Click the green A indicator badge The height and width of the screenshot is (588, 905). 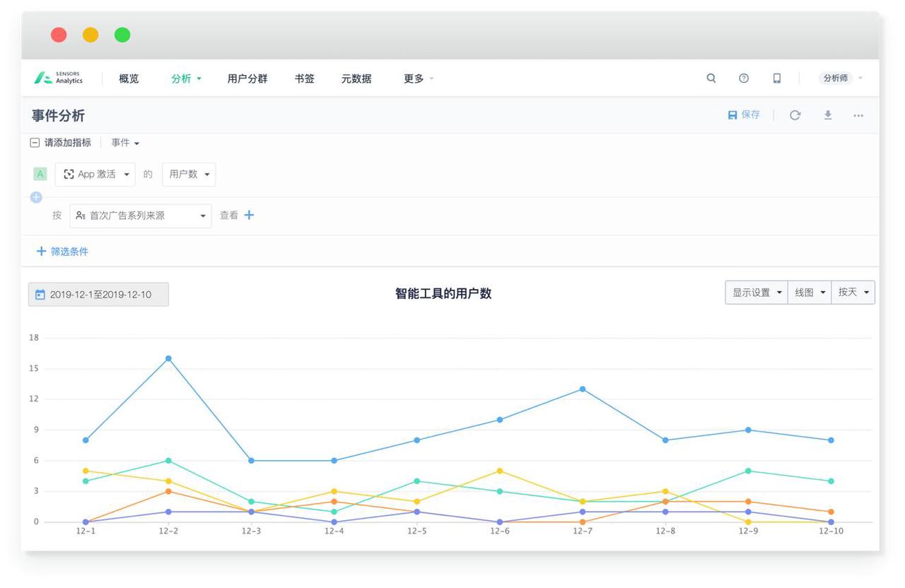coord(40,174)
